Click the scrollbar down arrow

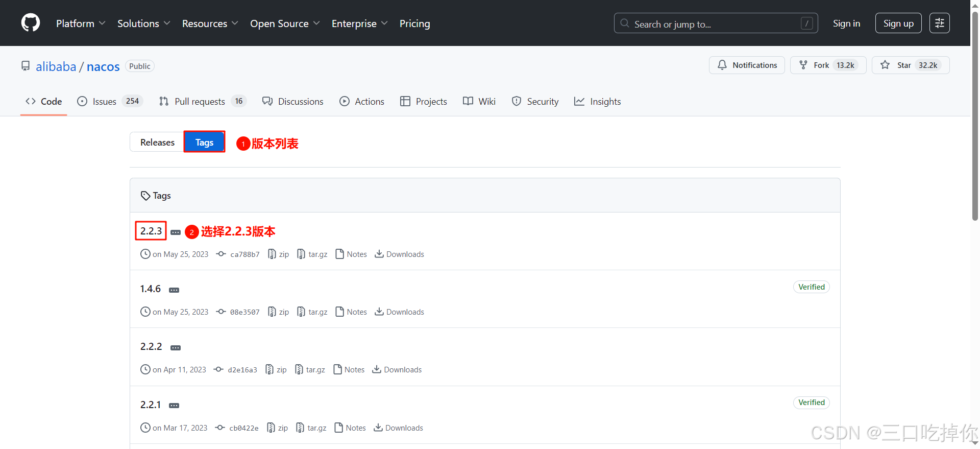click(975, 443)
